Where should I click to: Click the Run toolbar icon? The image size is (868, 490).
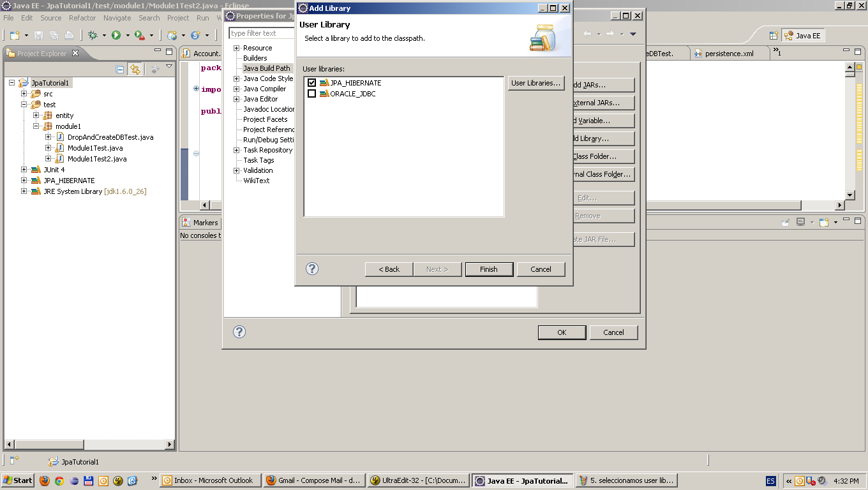116,35
